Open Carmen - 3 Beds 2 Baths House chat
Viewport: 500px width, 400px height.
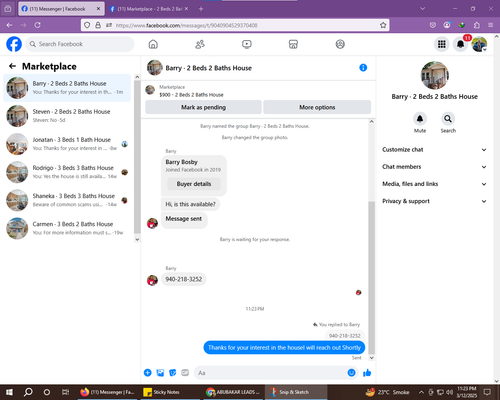pos(67,228)
